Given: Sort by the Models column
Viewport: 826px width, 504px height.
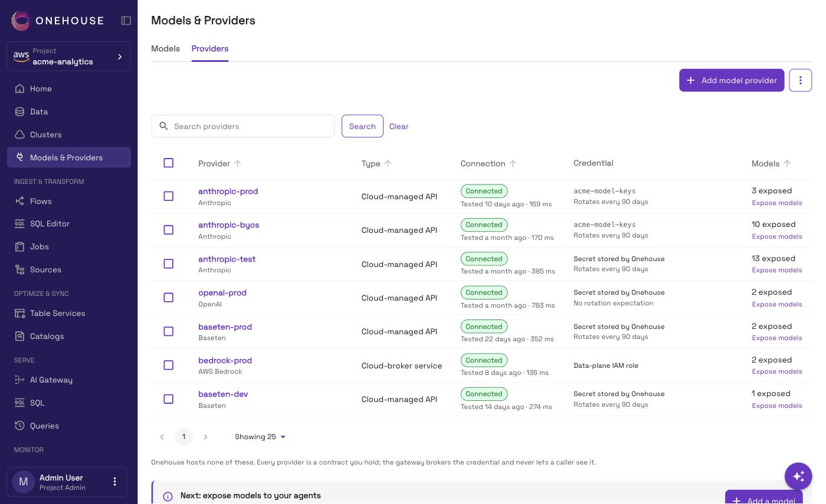Looking at the screenshot, I should [771, 163].
